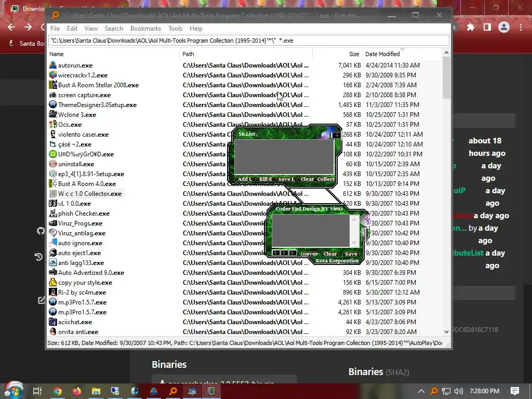Sort by the Path column header
The image size is (532, 399).
[246, 54]
